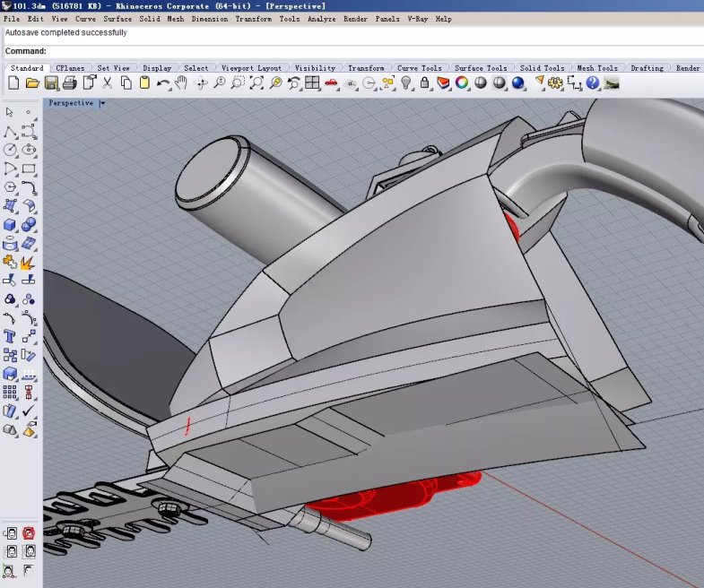Open the Help toolbar button
The image size is (704, 588).
point(592,83)
